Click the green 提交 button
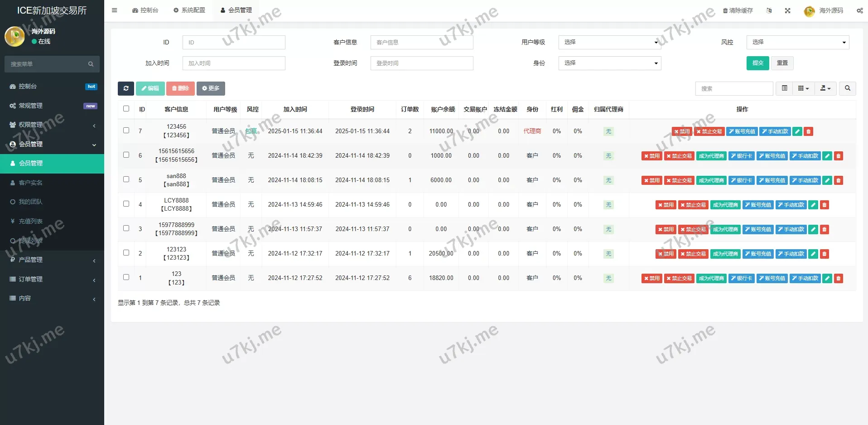The height and width of the screenshot is (425, 868). 757,63
